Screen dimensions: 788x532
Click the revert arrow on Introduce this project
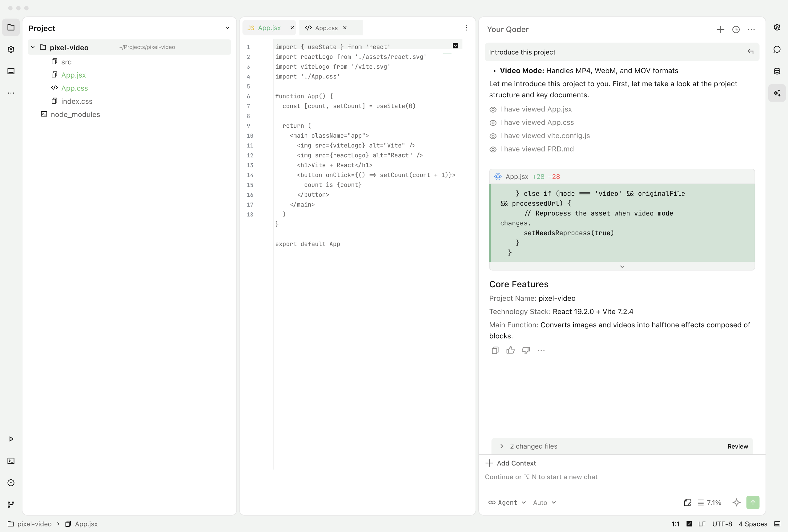tap(750, 51)
